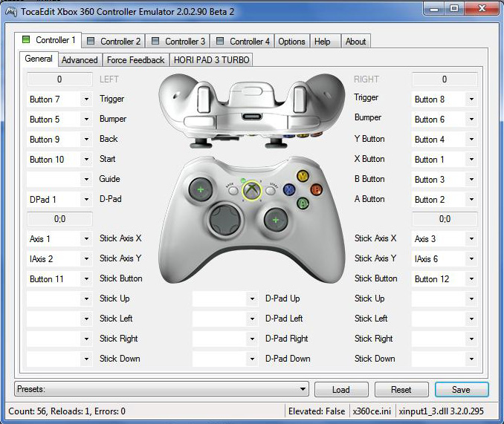Viewport: 504px width, 424px height.
Task: Open the D-Pad Up dropdown
Action: [225, 299]
